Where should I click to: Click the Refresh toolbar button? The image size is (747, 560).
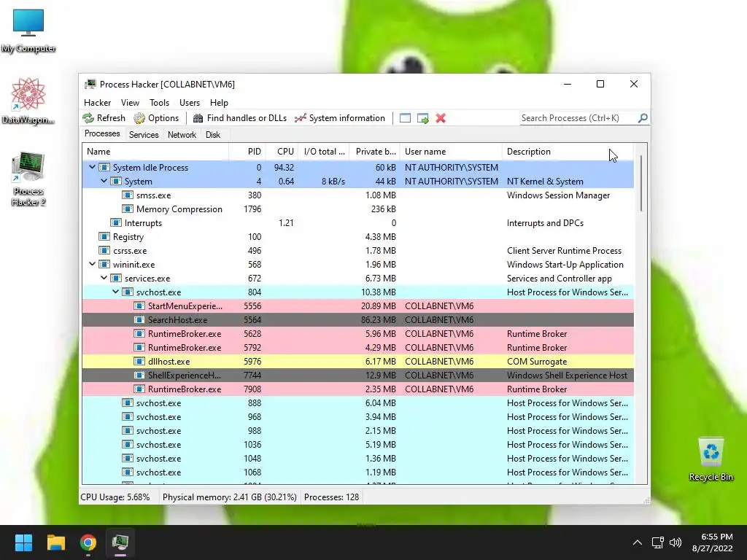click(104, 118)
